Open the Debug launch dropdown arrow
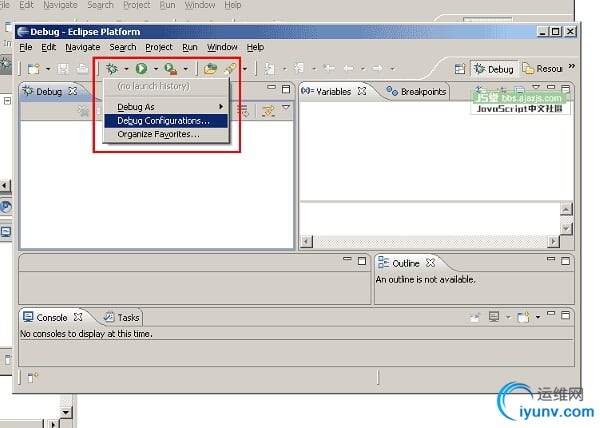The image size is (600, 428). click(x=126, y=69)
